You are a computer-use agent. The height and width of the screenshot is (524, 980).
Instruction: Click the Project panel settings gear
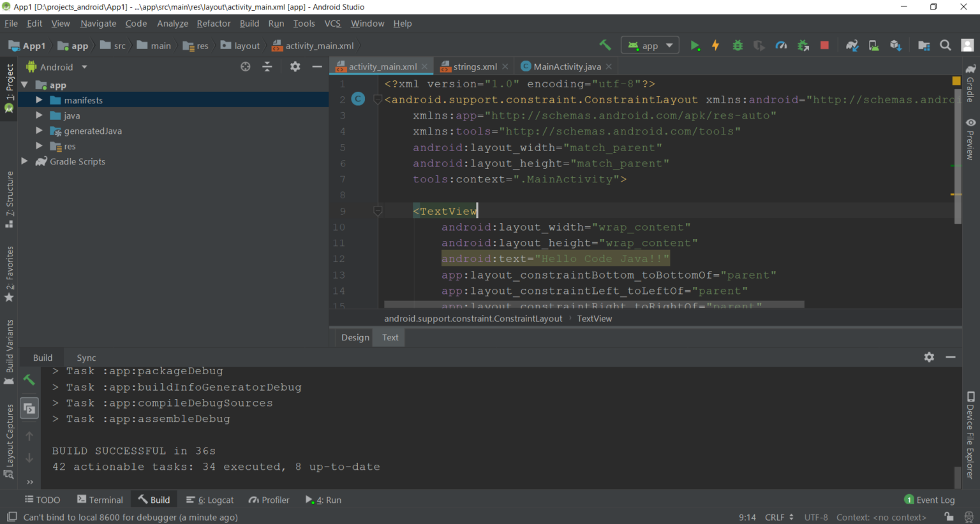click(295, 66)
